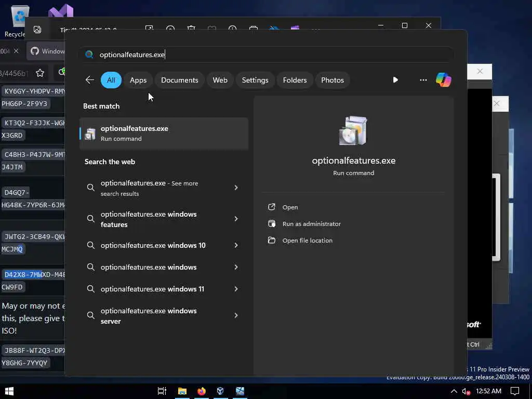This screenshot has width=532, height=399.
Task: Switch to the Web filter tab
Action: click(220, 80)
